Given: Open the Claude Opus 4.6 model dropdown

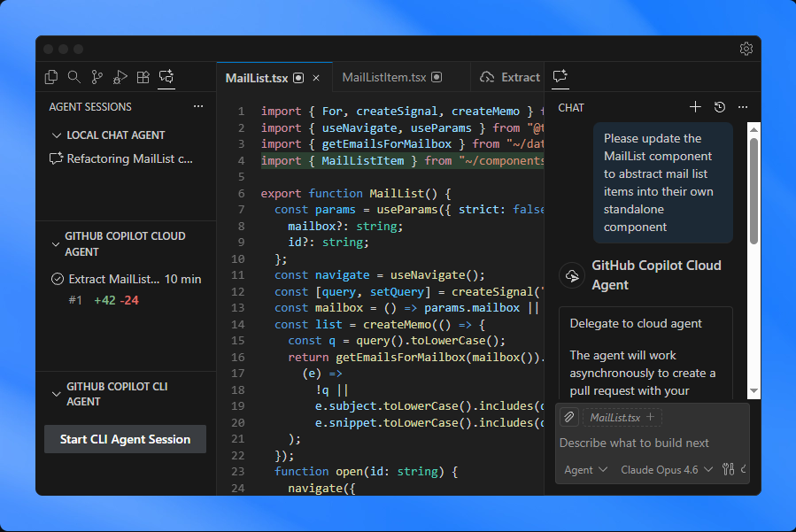Looking at the screenshot, I should [x=667, y=469].
